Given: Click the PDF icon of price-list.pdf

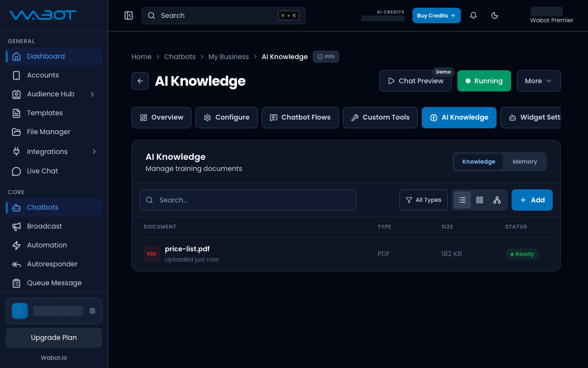Looking at the screenshot, I should 152,254.
